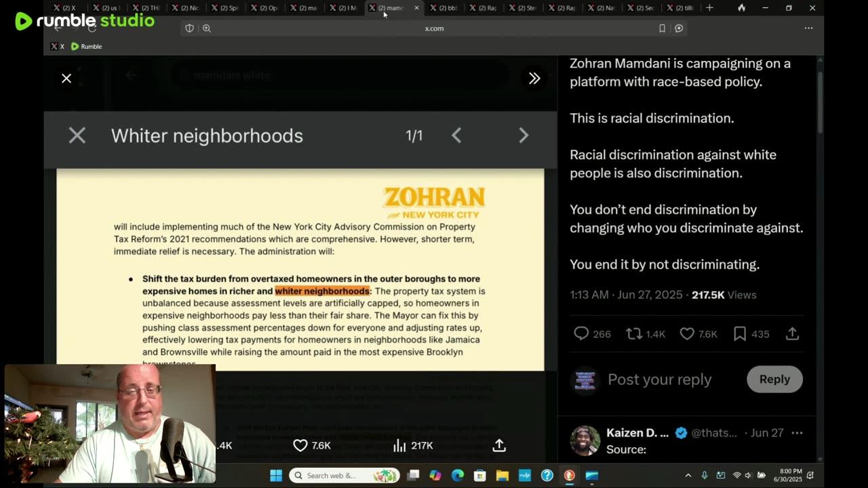This screenshot has width=868, height=488.
Task: Open the @thats... handle link
Action: coord(714,433)
